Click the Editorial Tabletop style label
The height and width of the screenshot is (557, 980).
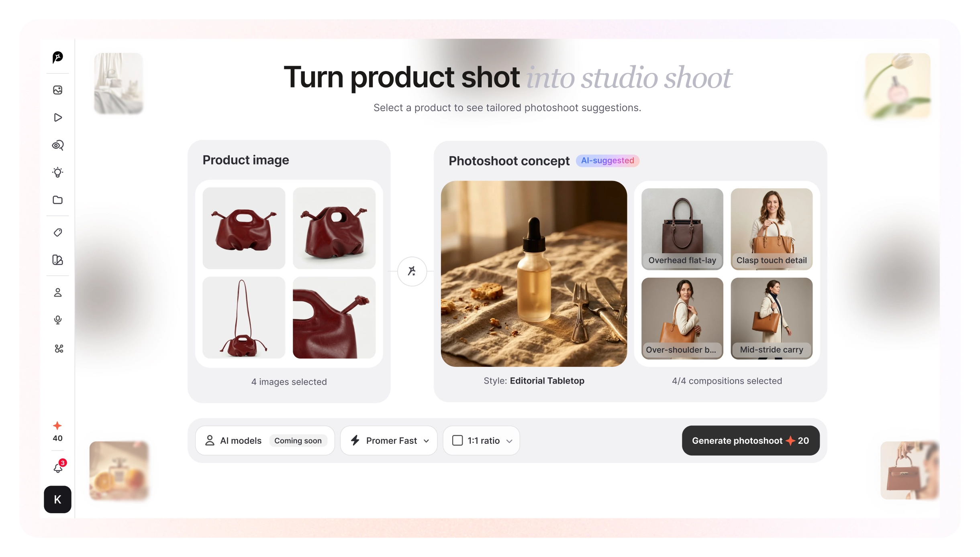tap(534, 381)
